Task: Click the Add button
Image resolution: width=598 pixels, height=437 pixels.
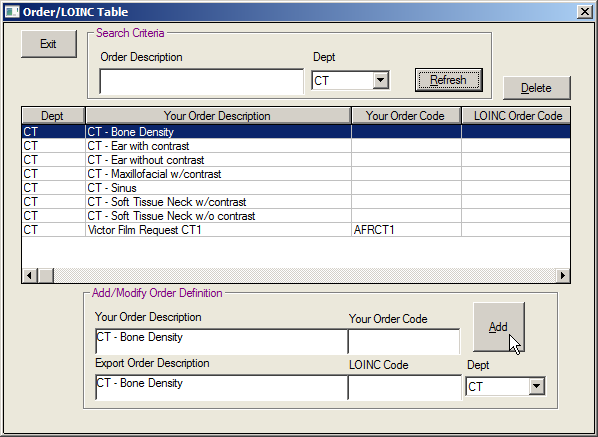Action: click(499, 327)
